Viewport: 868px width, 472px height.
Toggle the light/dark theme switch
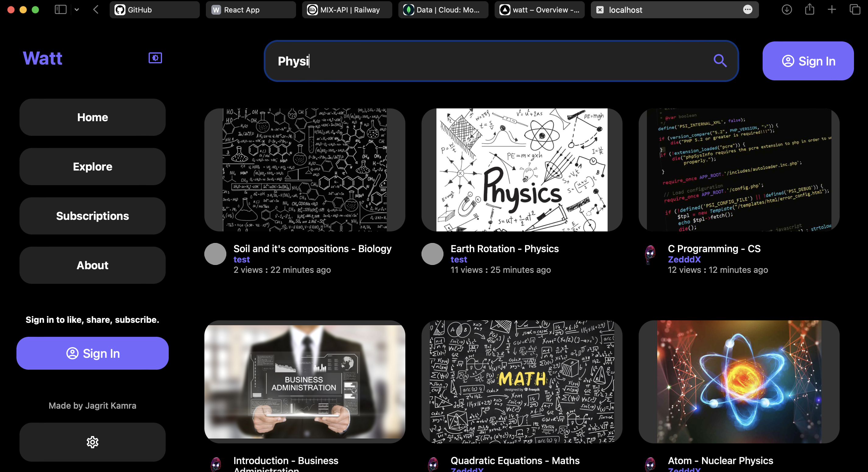(x=155, y=58)
